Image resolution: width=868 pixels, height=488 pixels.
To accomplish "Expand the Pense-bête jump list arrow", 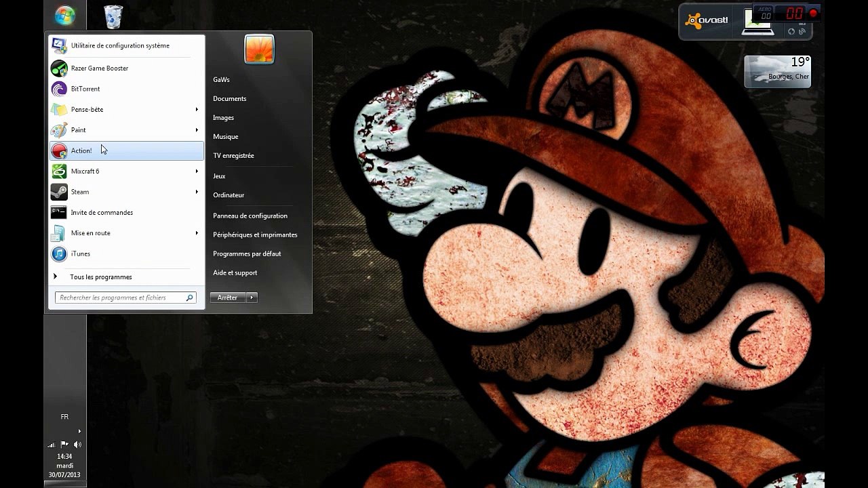I will coord(197,109).
